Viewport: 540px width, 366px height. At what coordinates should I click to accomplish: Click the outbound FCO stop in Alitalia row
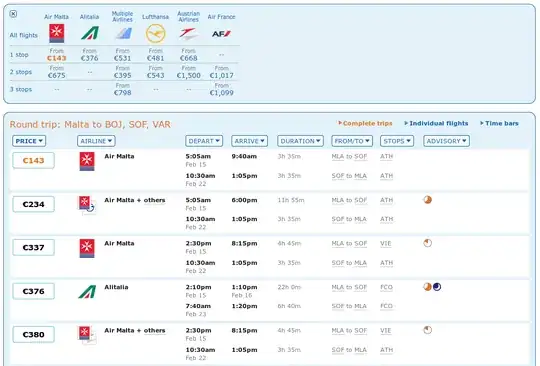point(386,287)
